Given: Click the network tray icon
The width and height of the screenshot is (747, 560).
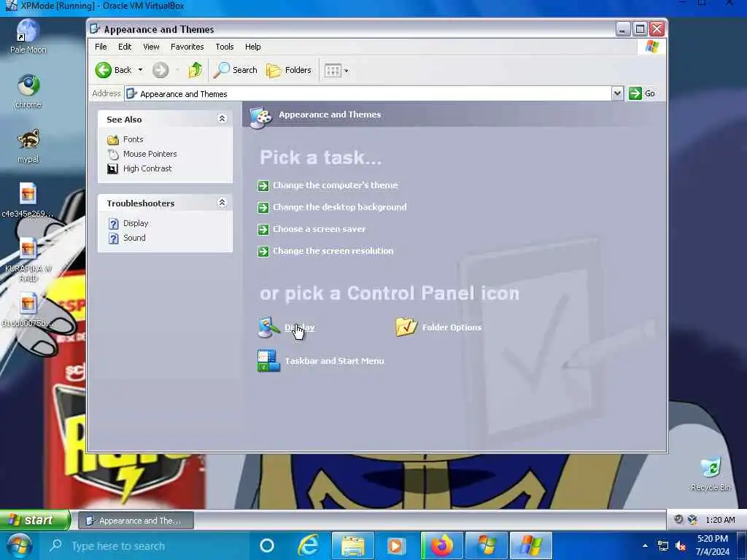Looking at the screenshot, I should 662,545.
